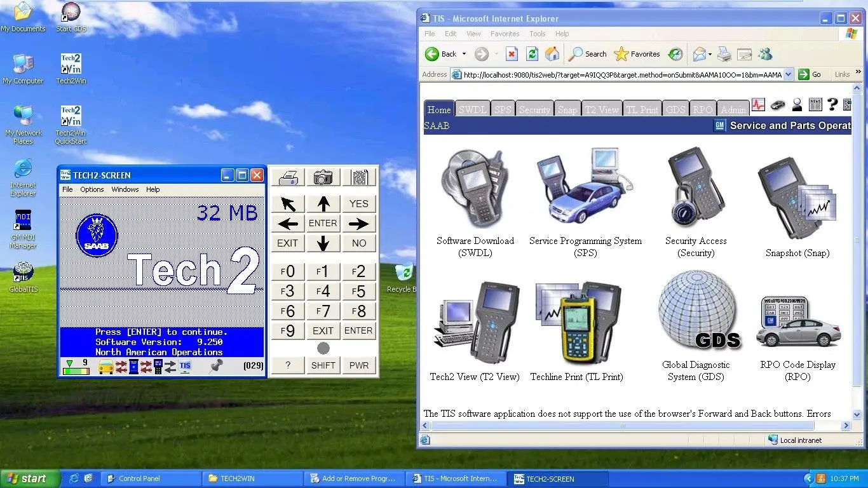
Task: Click the NEWS icon in TIS header
Action: pos(815,105)
